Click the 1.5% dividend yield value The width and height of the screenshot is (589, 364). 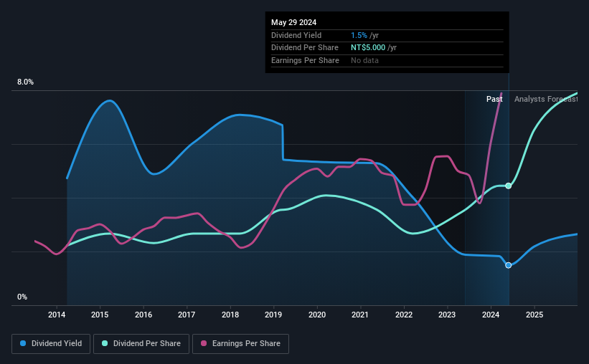click(359, 35)
